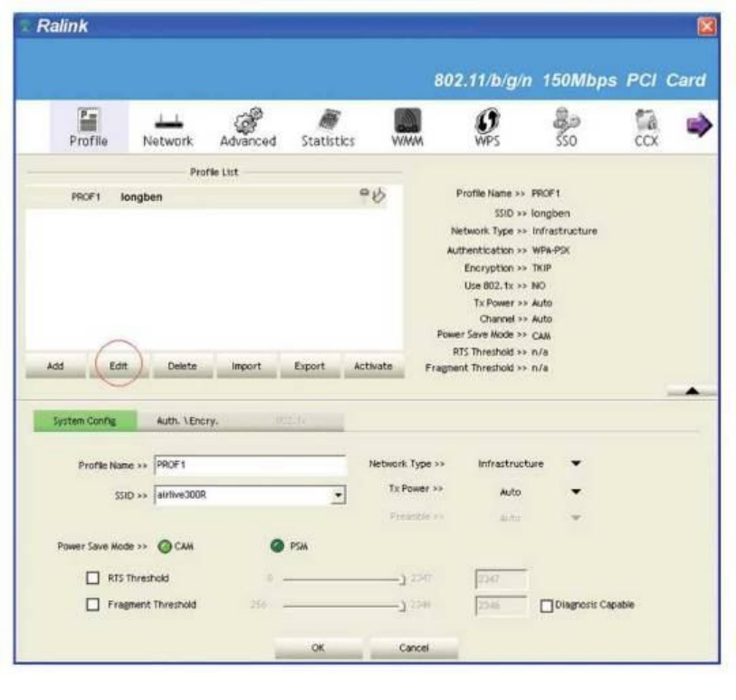This screenshot has height=700, width=736.
Task: Click the Fragment Threshold value box
Action: [501, 606]
